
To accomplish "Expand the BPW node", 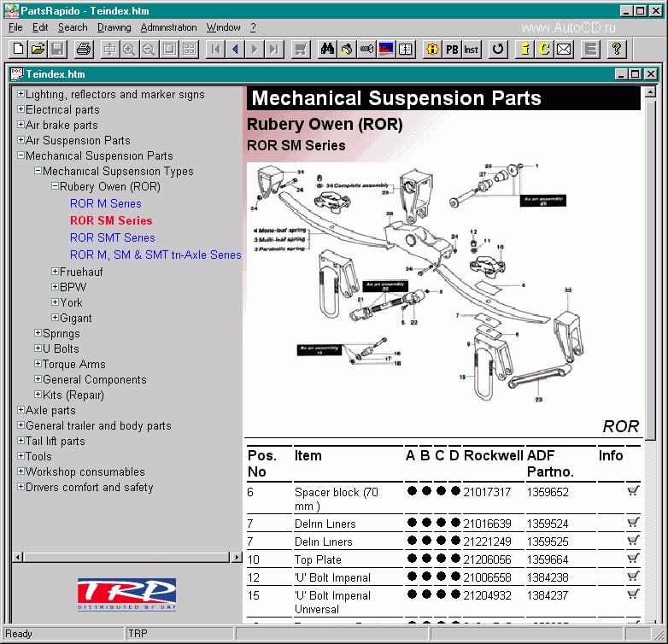I will (x=55, y=287).
